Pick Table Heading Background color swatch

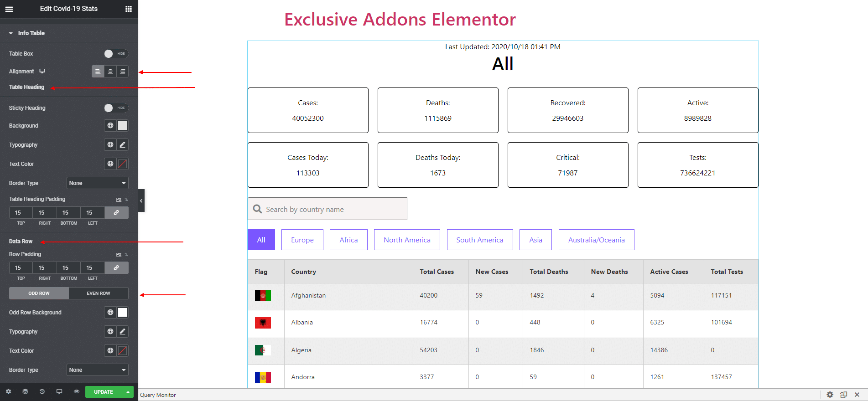pyautogui.click(x=123, y=125)
